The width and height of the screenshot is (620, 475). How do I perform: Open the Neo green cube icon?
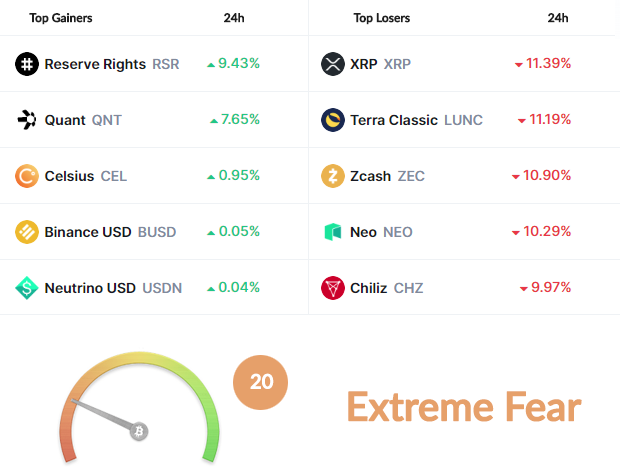(x=333, y=232)
